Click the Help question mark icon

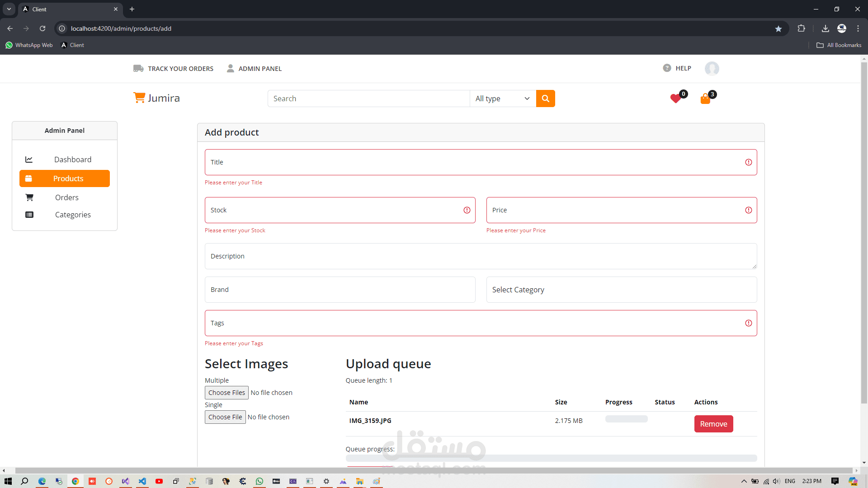[x=667, y=68]
